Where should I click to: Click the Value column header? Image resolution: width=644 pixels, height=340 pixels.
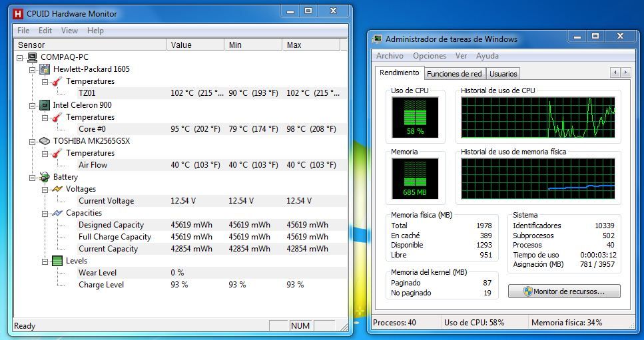(195, 45)
